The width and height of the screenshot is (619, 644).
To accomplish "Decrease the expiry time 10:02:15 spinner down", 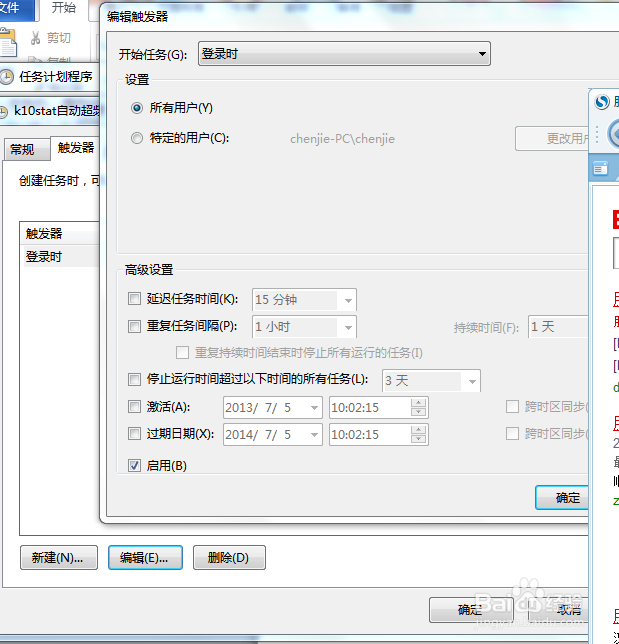I will click(x=419, y=439).
